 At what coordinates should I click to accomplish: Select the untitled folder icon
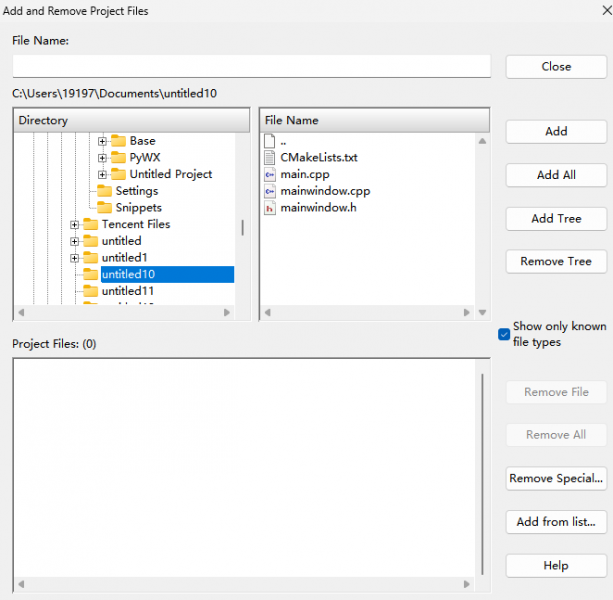pos(91,241)
